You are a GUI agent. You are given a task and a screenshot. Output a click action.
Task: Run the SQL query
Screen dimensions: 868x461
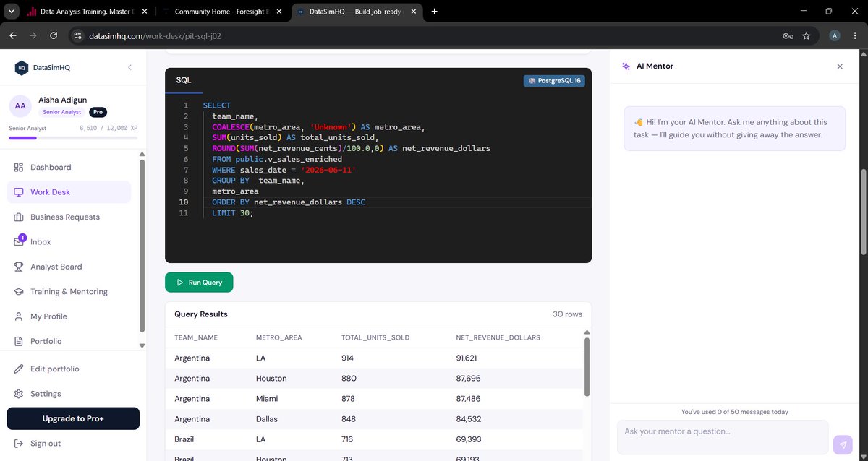pyautogui.click(x=199, y=282)
